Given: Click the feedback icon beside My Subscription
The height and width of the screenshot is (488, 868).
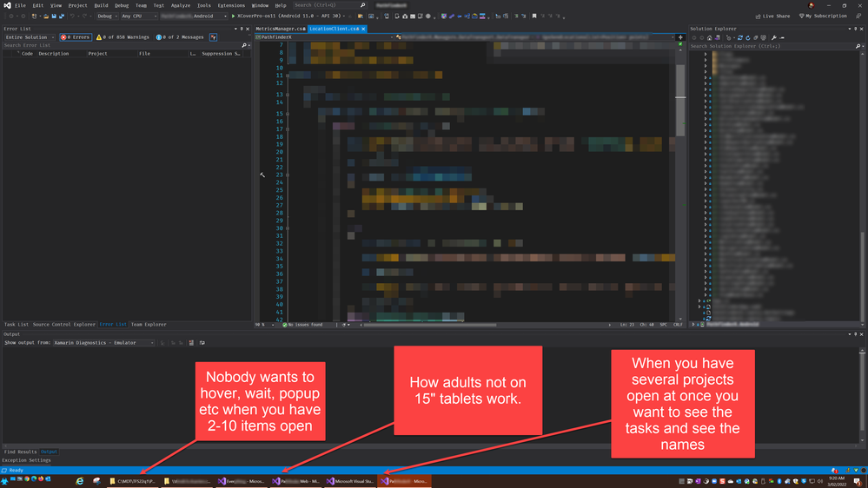Looking at the screenshot, I should click(858, 16).
